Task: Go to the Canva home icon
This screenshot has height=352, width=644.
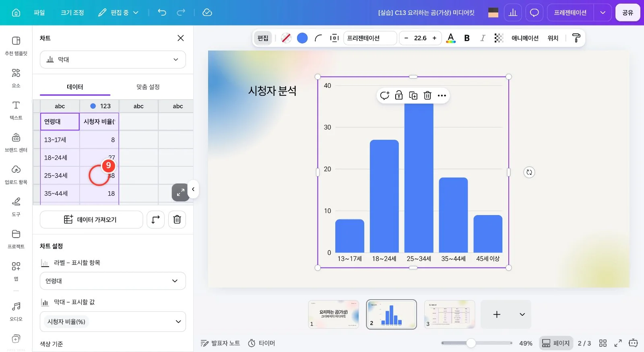Action: click(16, 12)
